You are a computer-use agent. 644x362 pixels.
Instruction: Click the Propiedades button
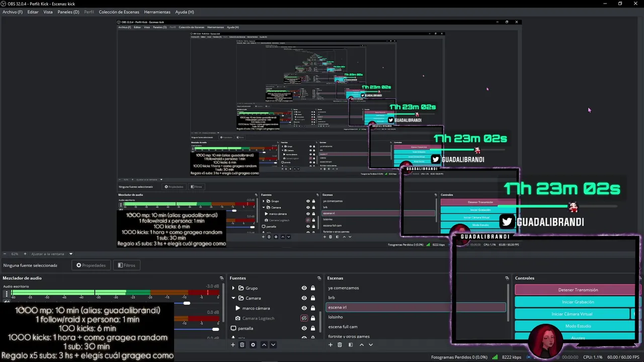[x=91, y=265]
